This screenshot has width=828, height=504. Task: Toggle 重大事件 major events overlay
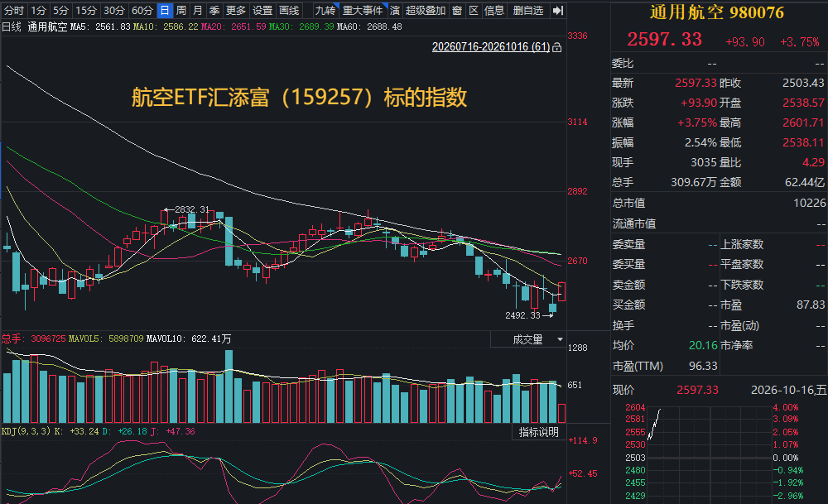click(363, 11)
